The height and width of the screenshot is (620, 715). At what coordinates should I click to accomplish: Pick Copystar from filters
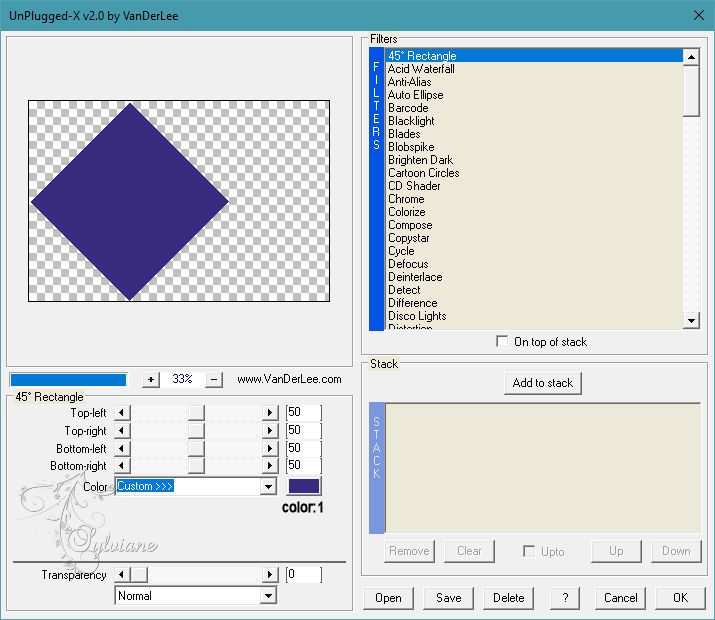click(x=534, y=238)
